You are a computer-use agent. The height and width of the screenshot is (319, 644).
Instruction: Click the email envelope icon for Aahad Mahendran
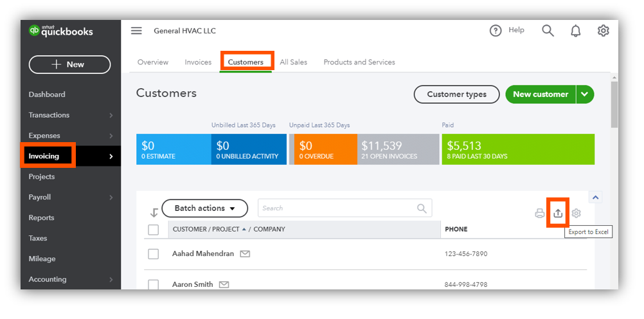[x=245, y=254]
